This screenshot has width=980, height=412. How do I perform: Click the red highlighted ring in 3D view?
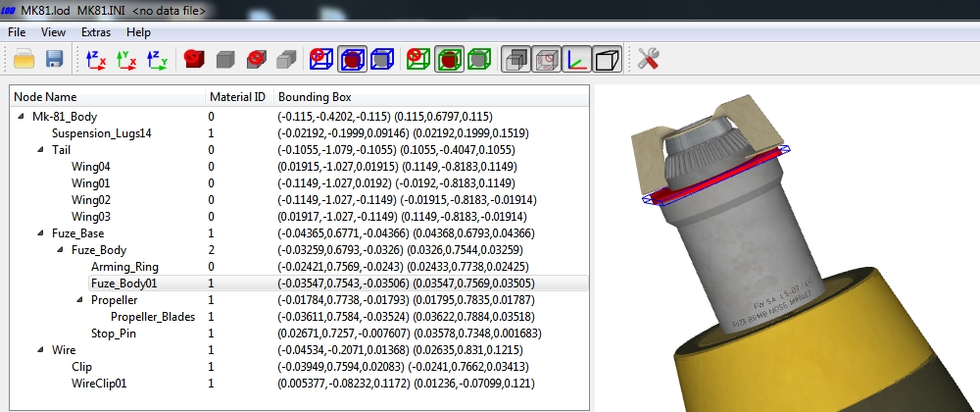[x=715, y=177]
